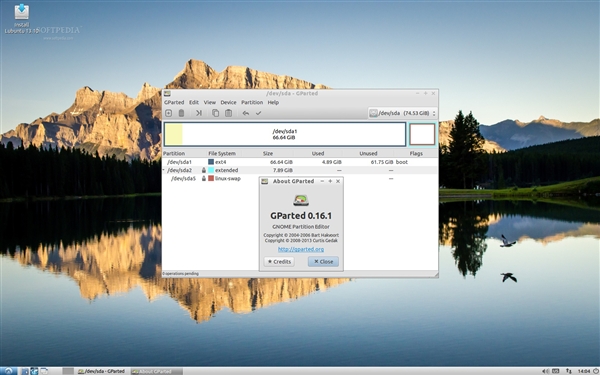Viewport: 600px width, 375px height.
Task: Click the Undo last operation icon
Action: (246, 113)
